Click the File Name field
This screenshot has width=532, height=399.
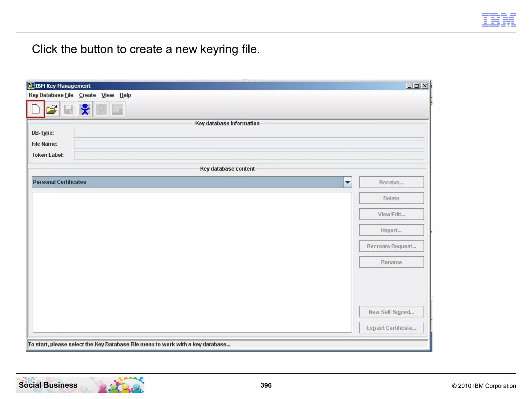pos(249,144)
